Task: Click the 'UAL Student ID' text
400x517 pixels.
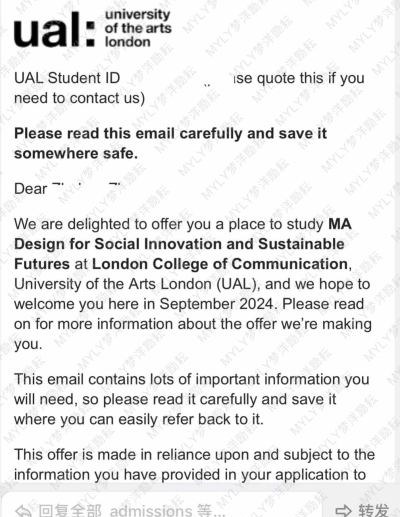Action: (x=67, y=78)
